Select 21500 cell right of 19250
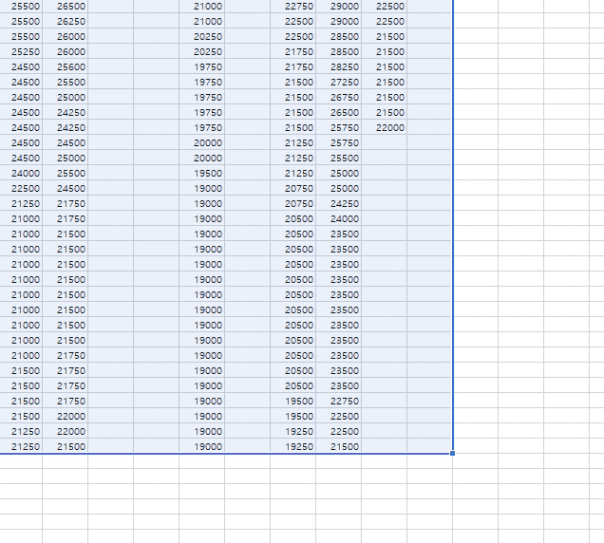 pyautogui.click(x=339, y=447)
